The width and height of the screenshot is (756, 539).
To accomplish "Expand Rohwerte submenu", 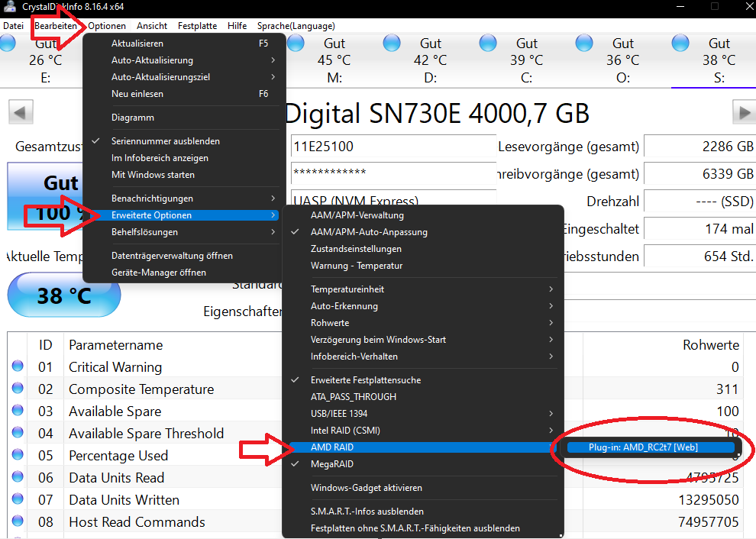I will pyautogui.click(x=423, y=322).
